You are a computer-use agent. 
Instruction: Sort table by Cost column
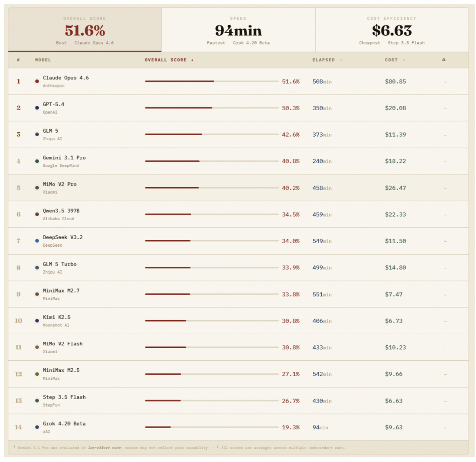click(395, 60)
